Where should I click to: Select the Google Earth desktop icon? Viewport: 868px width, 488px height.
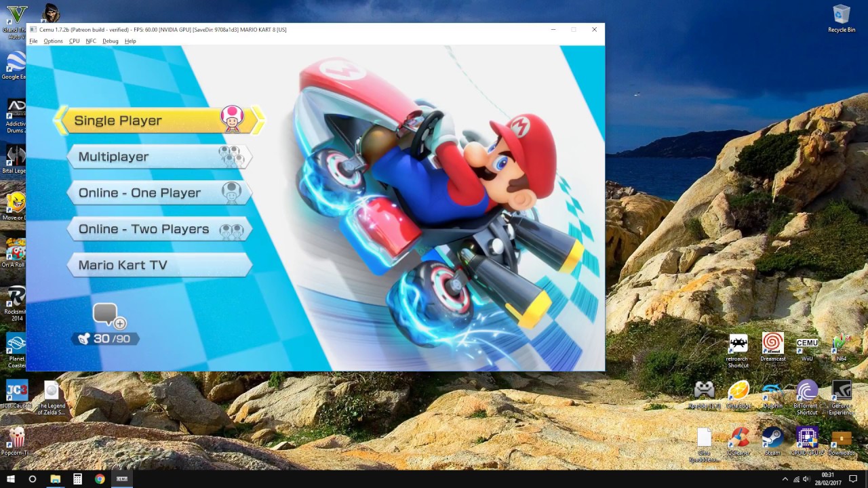click(15, 66)
